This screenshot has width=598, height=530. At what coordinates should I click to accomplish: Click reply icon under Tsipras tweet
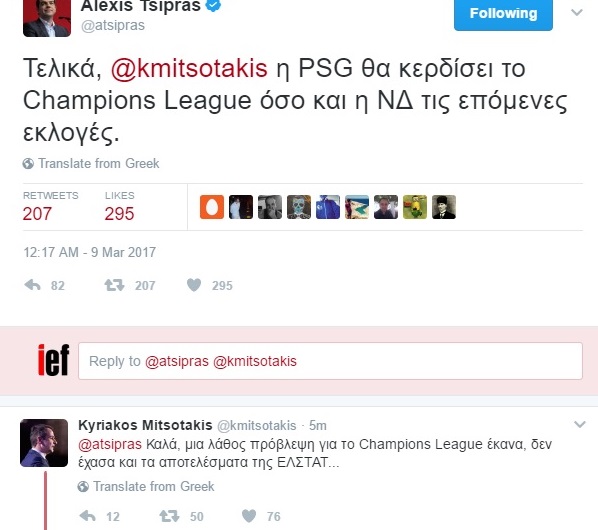tap(32, 285)
